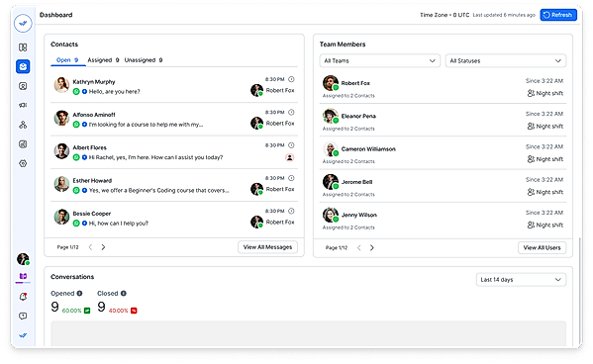593x364 pixels.
Task: Select team member Cameron Williamson
Action: click(x=443, y=153)
